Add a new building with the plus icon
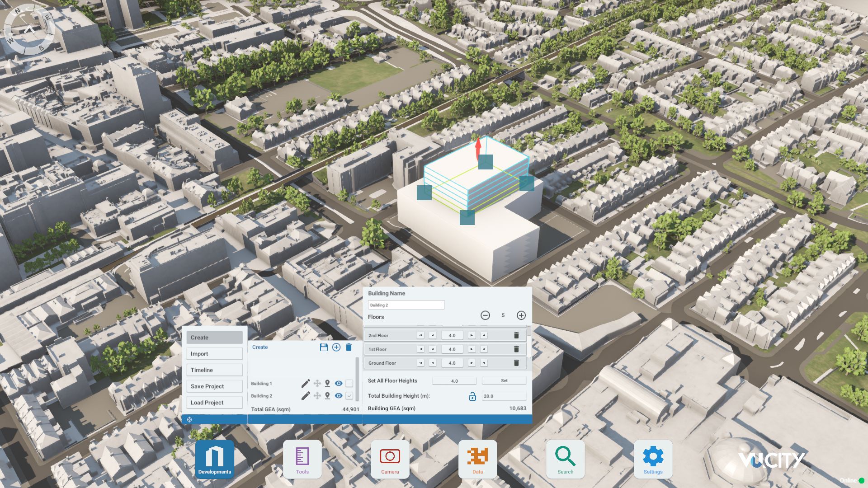The width and height of the screenshot is (868, 488). [336, 347]
